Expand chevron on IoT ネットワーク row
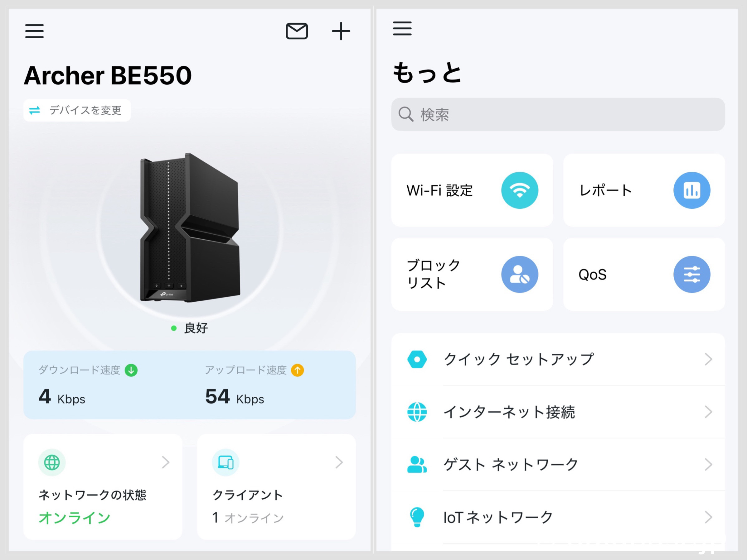The height and width of the screenshot is (560, 747). click(708, 517)
